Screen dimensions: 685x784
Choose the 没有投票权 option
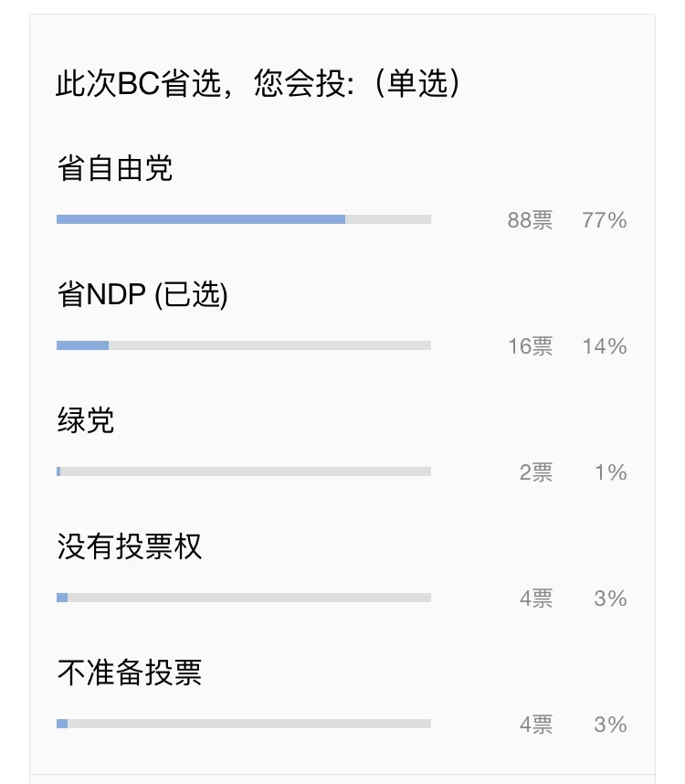point(130,546)
